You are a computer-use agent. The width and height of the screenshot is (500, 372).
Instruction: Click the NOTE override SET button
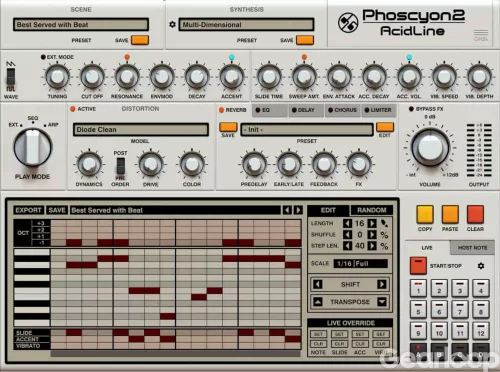[x=318, y=334]
